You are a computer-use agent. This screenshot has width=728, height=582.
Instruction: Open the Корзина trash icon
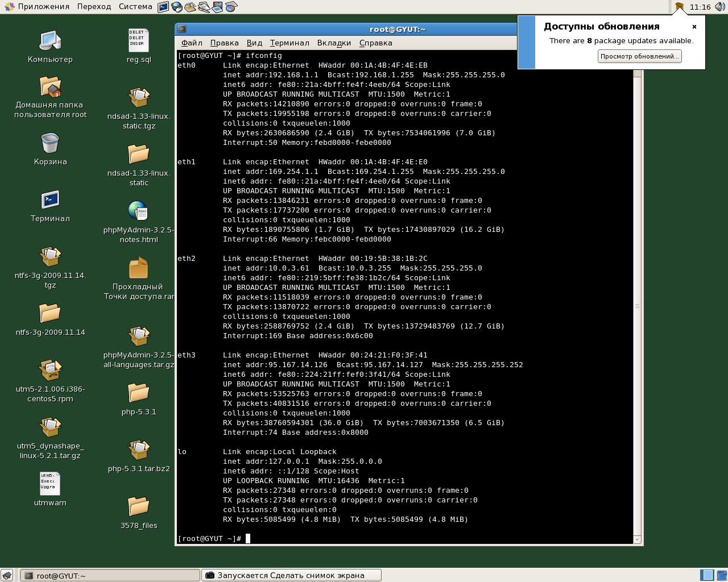[x=50, y=144]
